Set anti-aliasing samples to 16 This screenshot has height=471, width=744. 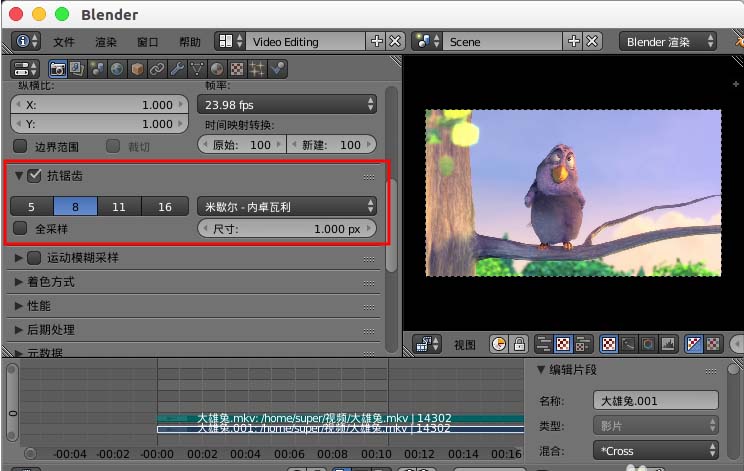click(x=165, y=207)
